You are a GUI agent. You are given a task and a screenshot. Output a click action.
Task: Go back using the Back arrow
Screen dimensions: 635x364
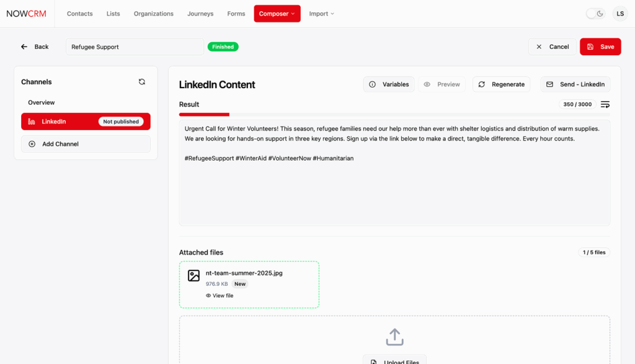pos(34,47)
